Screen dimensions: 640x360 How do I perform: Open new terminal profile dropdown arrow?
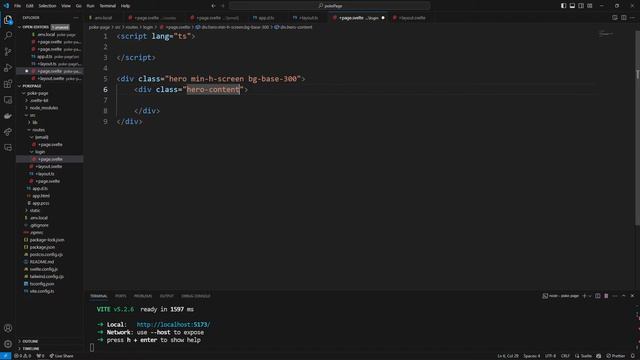pyautogui.click(x=589, y=296)
